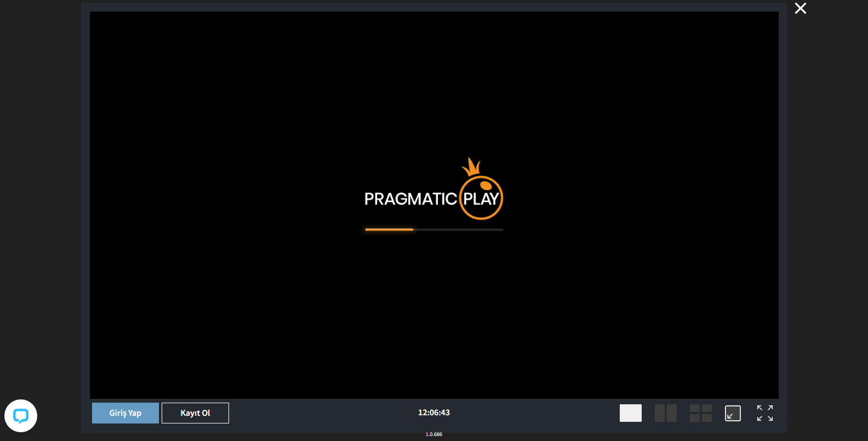Click the empty black area below the loading bar
The image size is (868, 441).
point(433,318)
